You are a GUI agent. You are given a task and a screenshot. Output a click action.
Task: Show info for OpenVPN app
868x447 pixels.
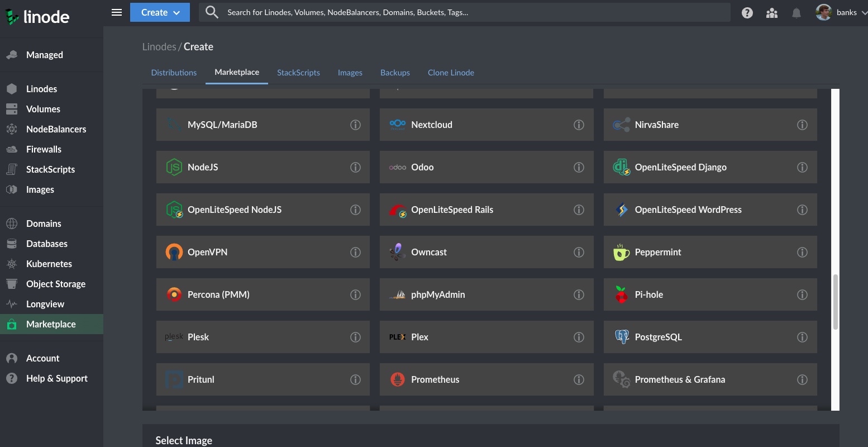click(355, 252)
